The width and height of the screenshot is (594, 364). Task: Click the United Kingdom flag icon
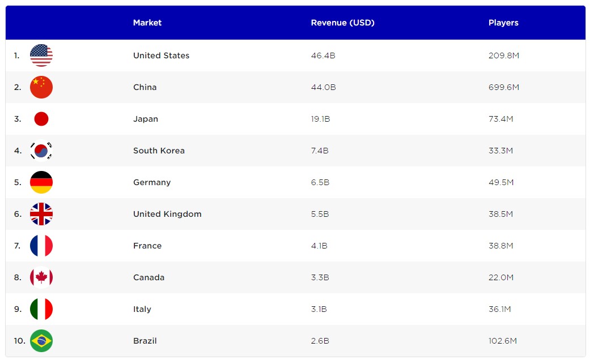[41, 214]
